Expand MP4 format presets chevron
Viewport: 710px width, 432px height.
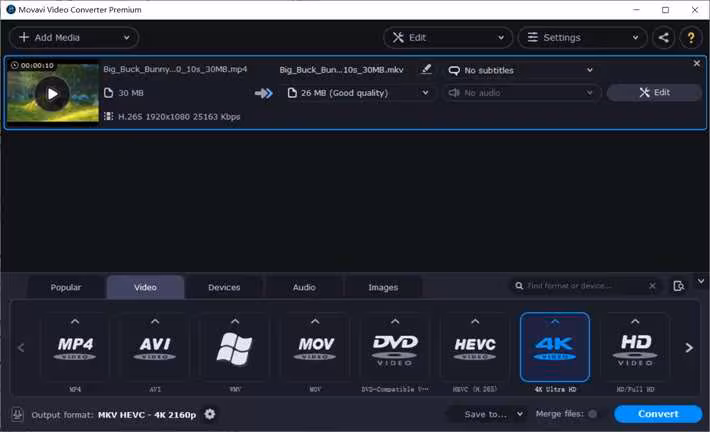(x=75, y=322)
